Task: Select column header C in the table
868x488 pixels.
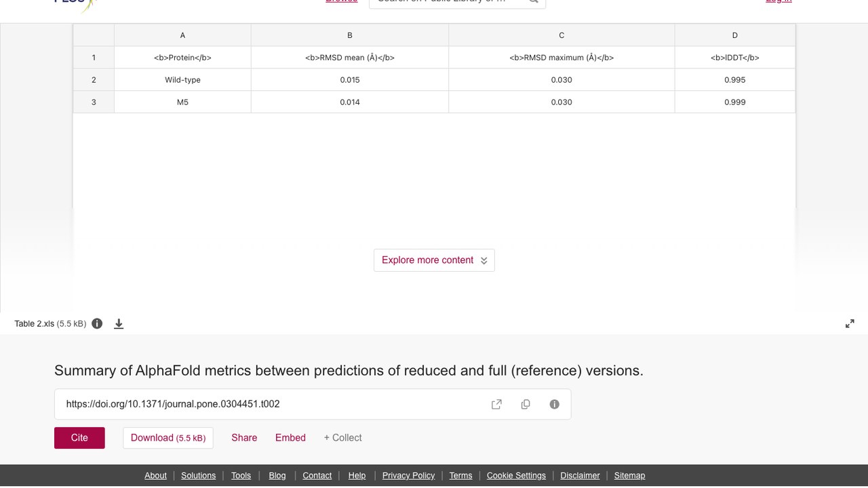Action: [561, 35]
